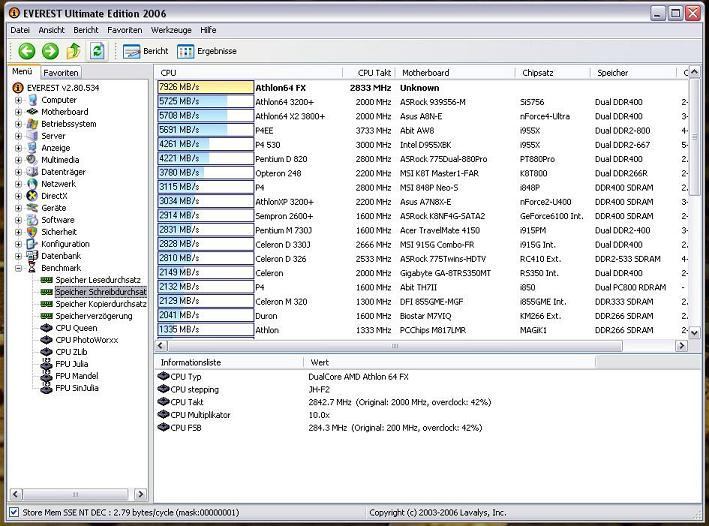Click the Computer icon in the tree
Viewport: 709px width, 526px height.
(x=33, y=100)
